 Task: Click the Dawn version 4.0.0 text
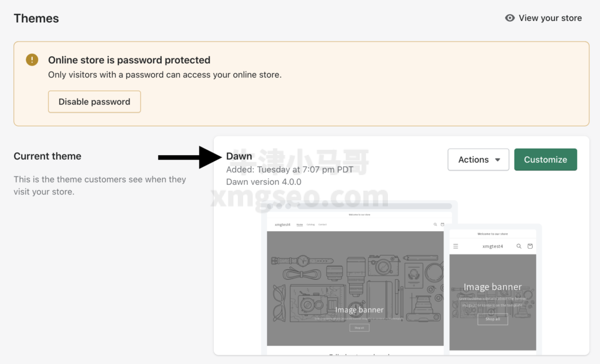[264, 182]
